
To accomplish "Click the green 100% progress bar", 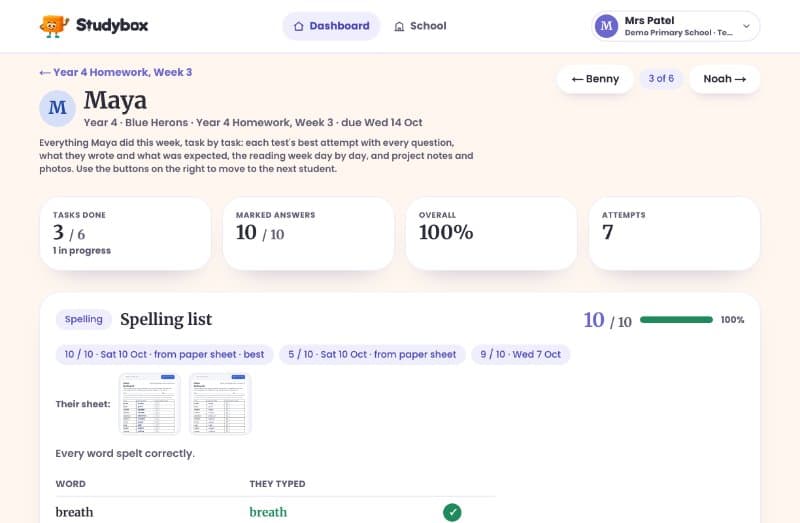I will pos(676,320).
